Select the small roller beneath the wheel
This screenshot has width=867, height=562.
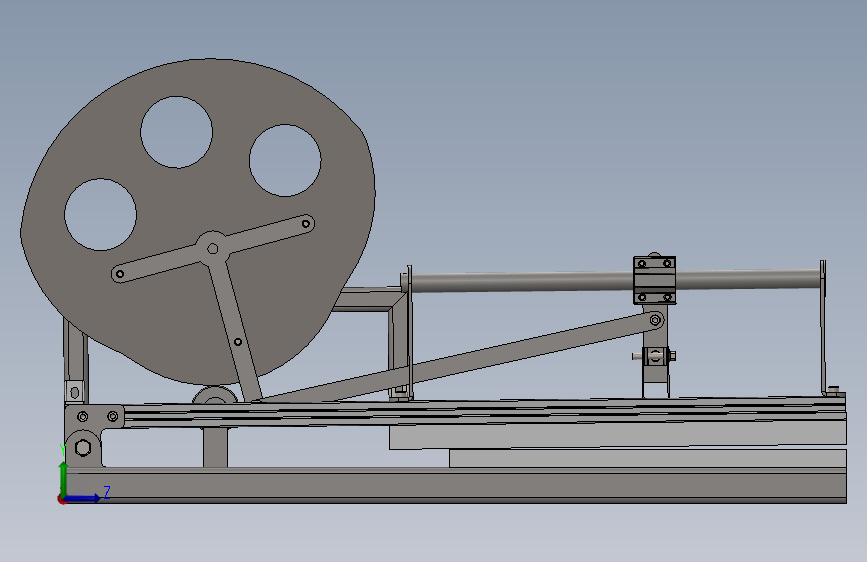click(215, 395)
